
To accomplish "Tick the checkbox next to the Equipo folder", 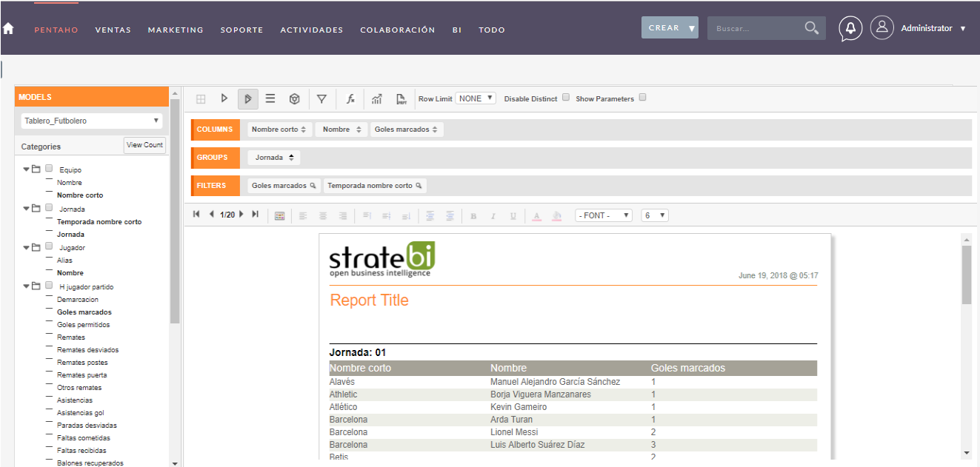I will click(49, 169).
